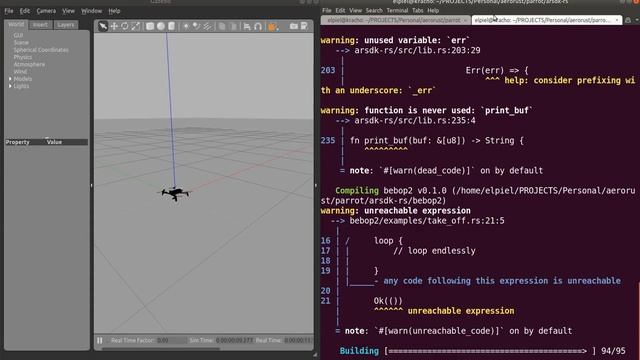The width and height of the screenshot is (640, 360).
Task: Switch to the Insert tab in Gazebo
Action: coord(40,24)
